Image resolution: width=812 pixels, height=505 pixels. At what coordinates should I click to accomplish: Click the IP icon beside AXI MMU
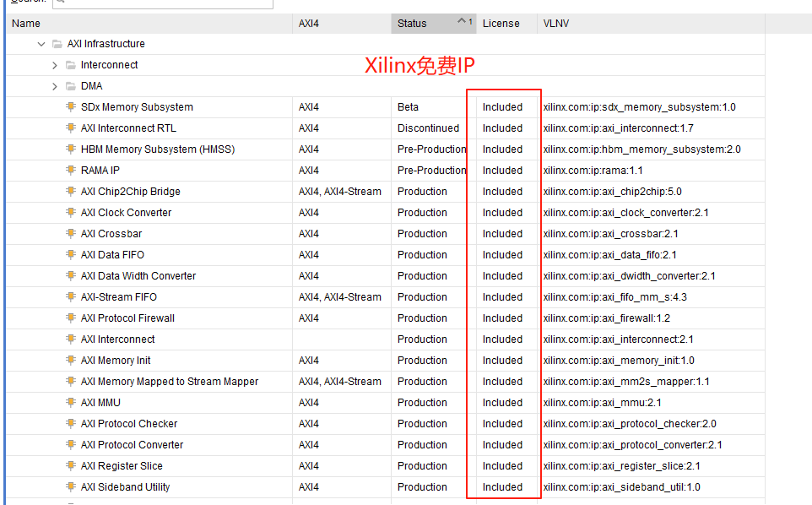(71, 402)
